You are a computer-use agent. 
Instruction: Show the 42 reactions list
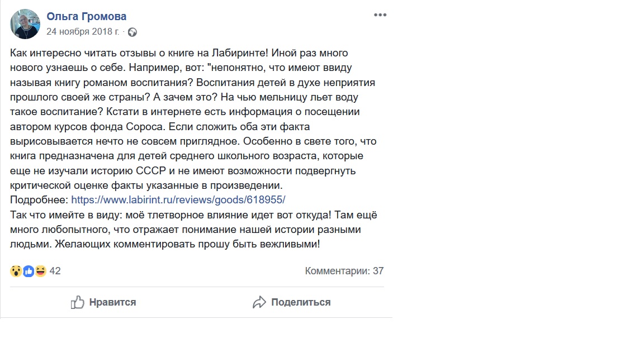55,271
